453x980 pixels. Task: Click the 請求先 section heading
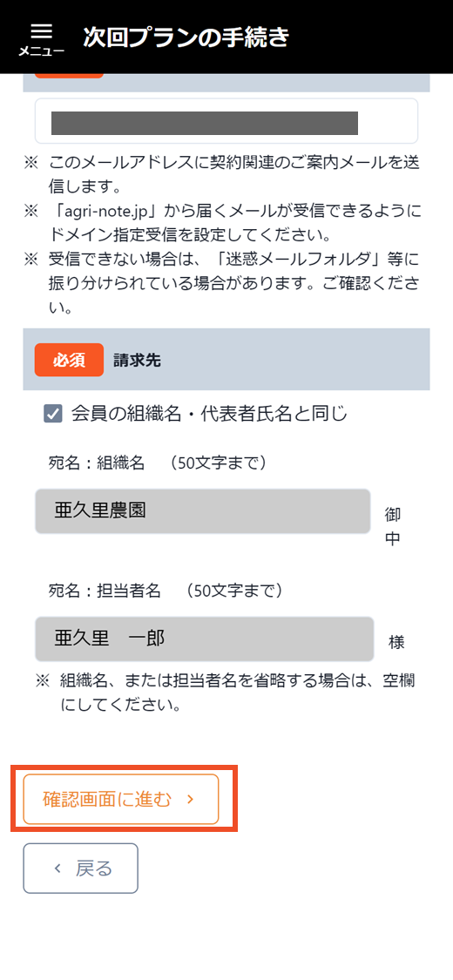click(137, 361)
